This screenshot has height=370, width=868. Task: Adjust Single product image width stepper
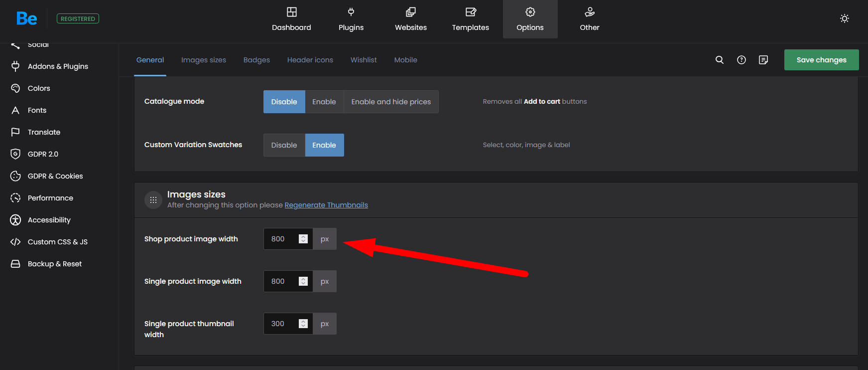[x=303, y=281]
